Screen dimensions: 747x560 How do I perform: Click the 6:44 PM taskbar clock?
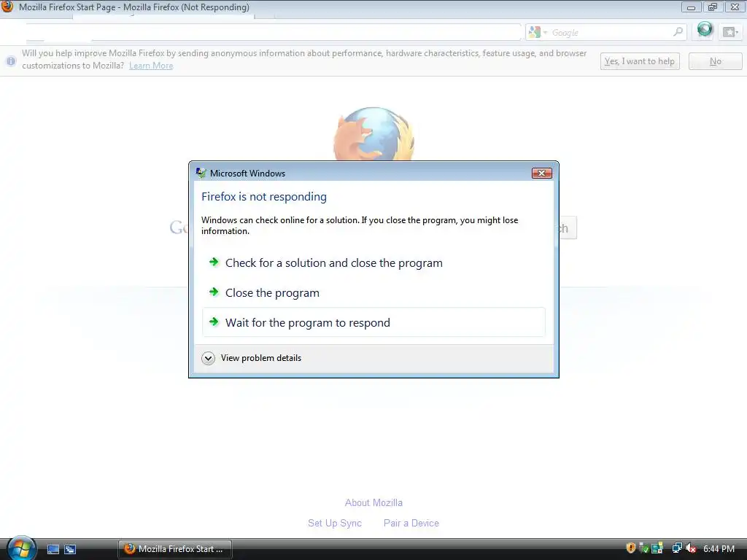(719, 548)
